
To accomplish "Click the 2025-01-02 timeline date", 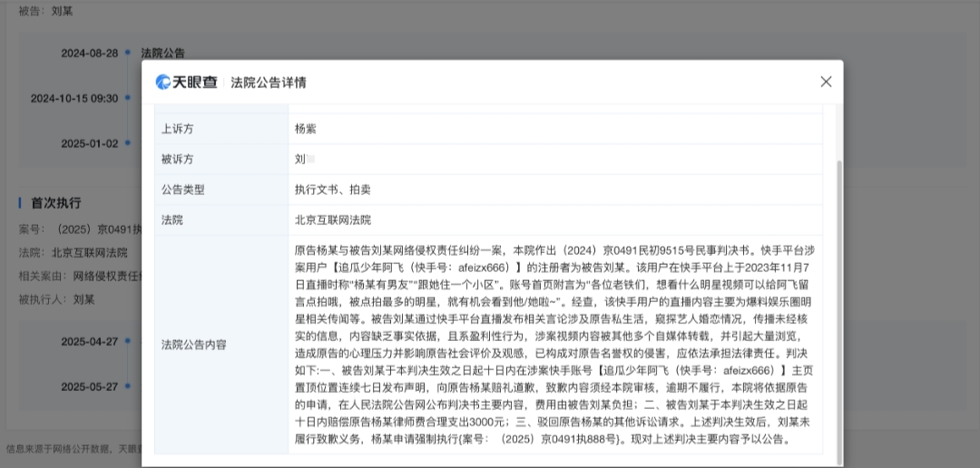I will [x=89, y=143].
